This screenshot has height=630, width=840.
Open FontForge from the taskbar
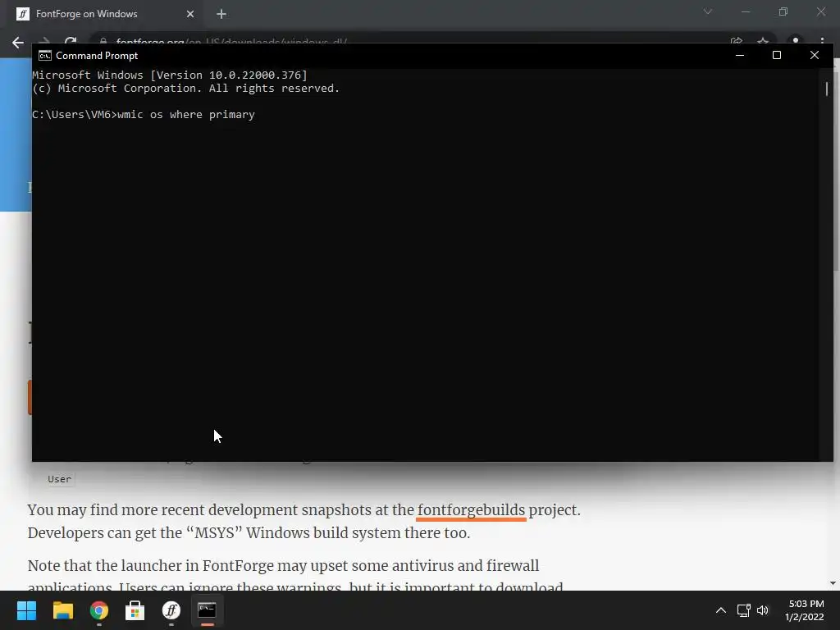(171, 610)
